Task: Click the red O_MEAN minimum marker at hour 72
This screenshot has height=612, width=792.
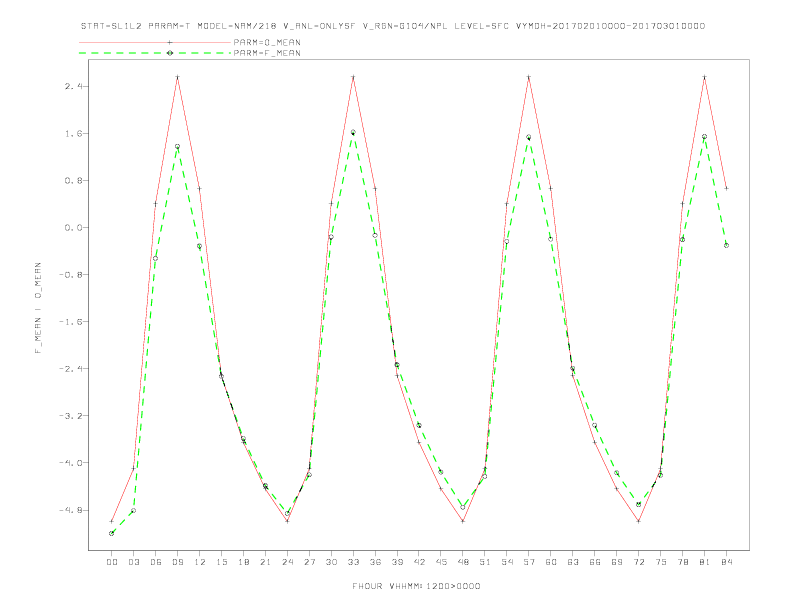Action: (638, 521)
